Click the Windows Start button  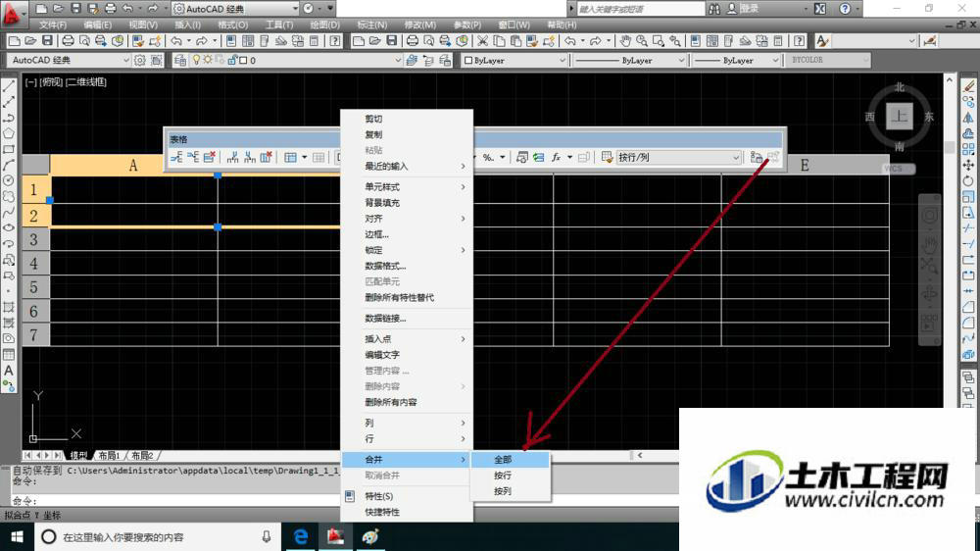[x=17, y=536]
